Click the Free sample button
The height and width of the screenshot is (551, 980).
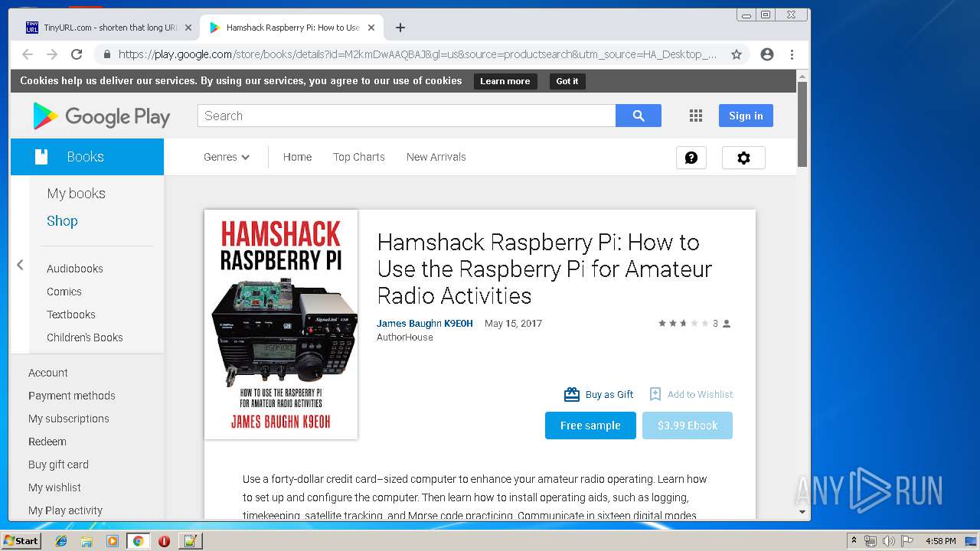coord(590,425)
